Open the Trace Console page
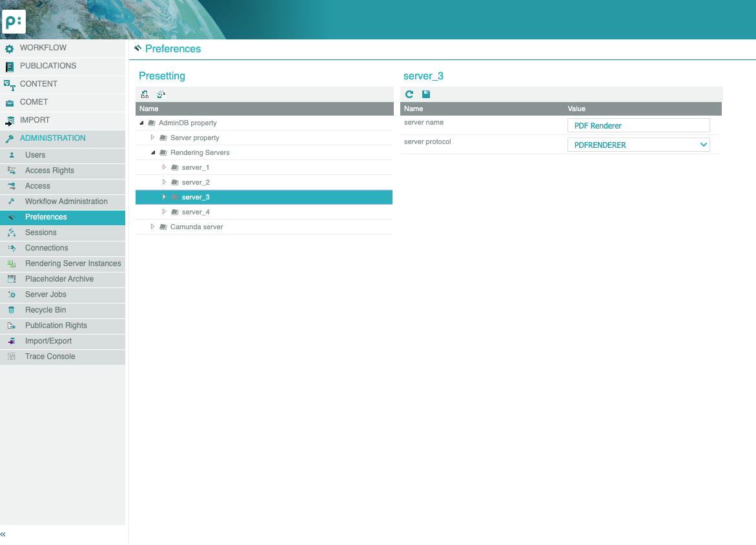Screen dimensions: 756x545 (x=50, y=356)
